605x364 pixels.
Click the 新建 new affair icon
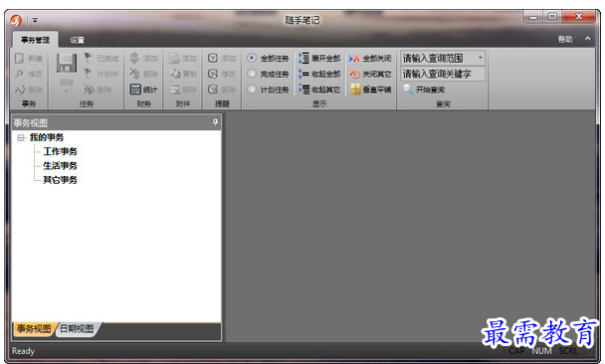pos(19,59)
